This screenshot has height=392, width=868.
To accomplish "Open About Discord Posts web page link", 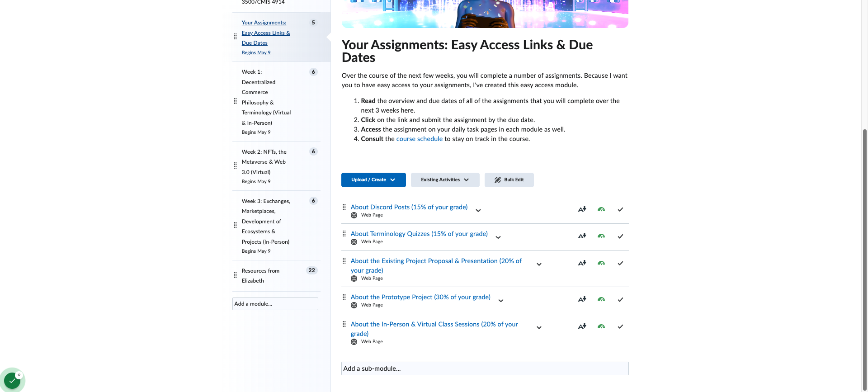I will point(409,207).
